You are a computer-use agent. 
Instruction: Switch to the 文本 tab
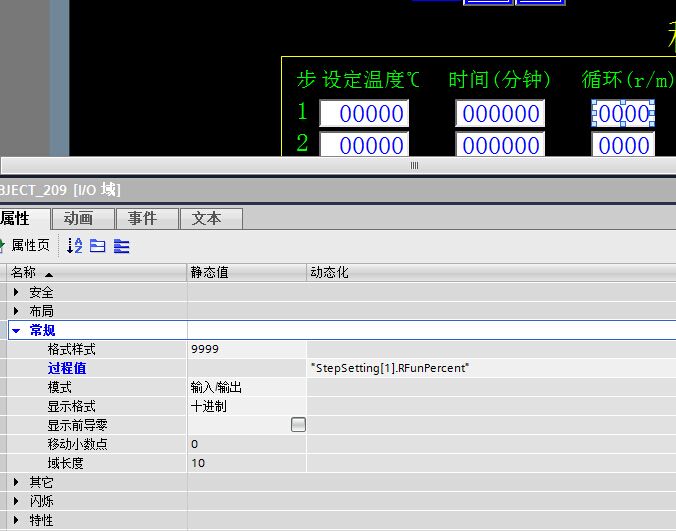(x=211, y=219)
